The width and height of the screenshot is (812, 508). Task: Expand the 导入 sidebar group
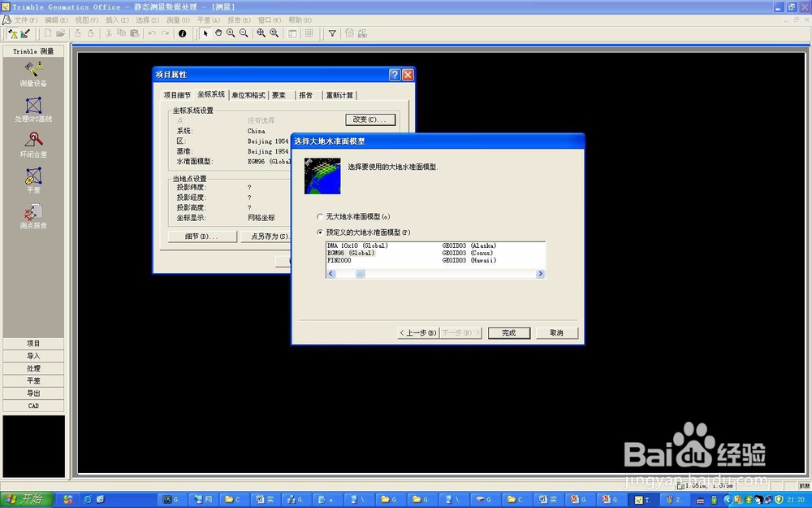tap(33, 356)
